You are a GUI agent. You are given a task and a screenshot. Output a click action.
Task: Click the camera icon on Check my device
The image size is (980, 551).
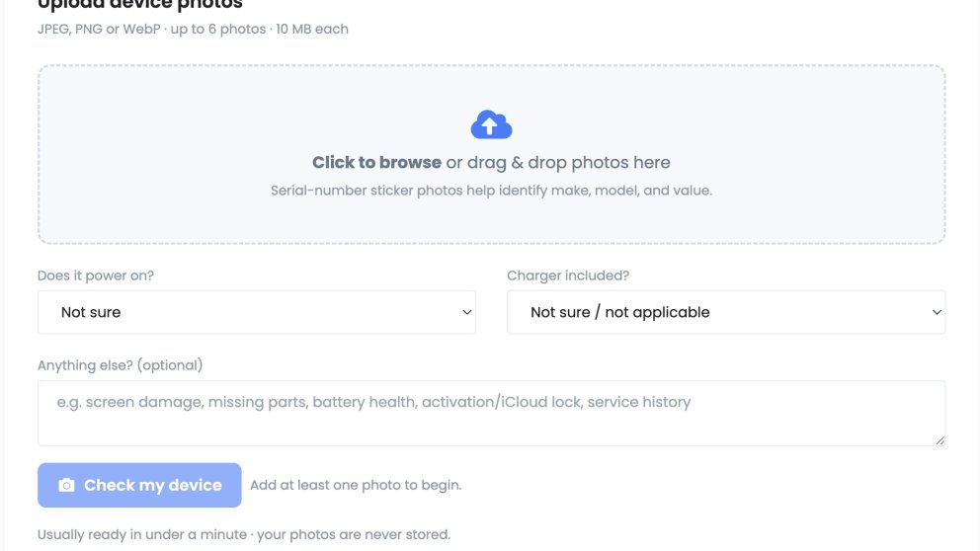point(66,486)
